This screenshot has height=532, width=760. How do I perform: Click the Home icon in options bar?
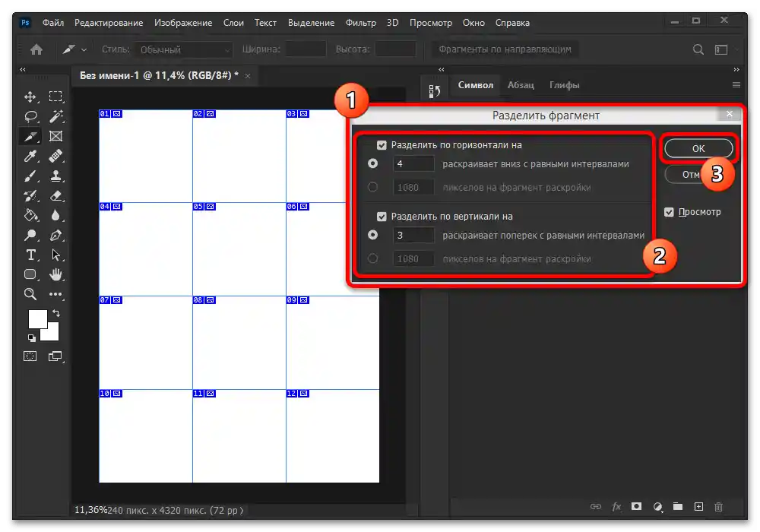click(x=36, y=49)
